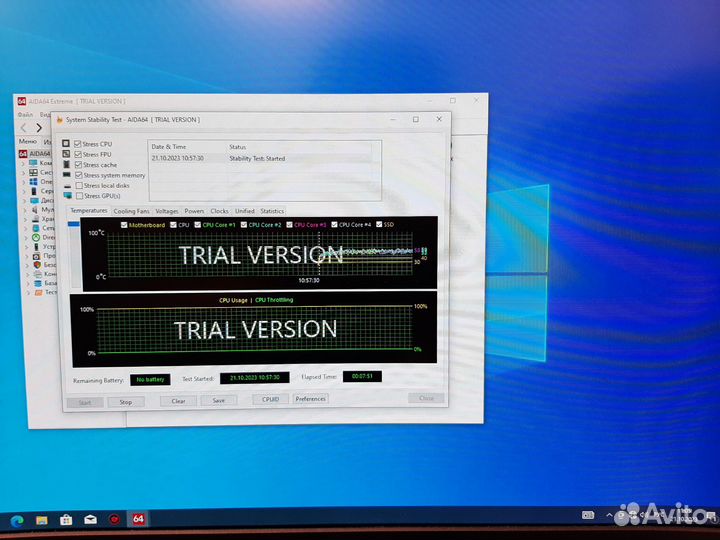Click the red round icon in the taskbar
Image resolution: width=720 pixels, height=540 pixels.
[x=114, y=520]
